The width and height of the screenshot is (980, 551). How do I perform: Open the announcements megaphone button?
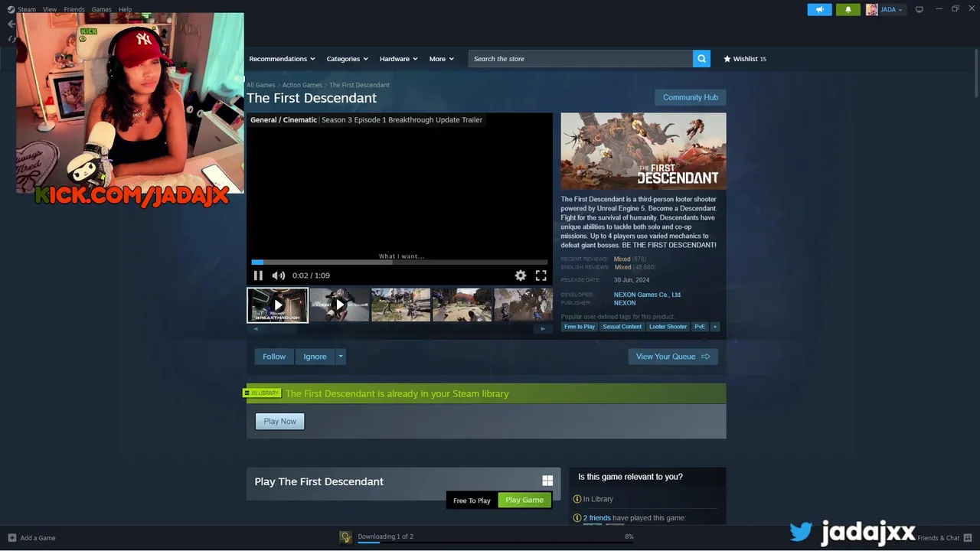[x=819, y=10]
